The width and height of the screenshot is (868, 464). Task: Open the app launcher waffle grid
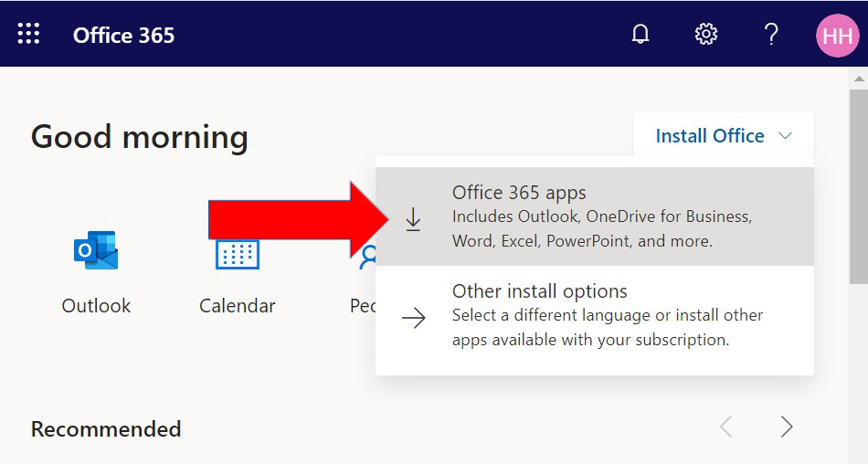pyautogui.click(x=28, y=34)
